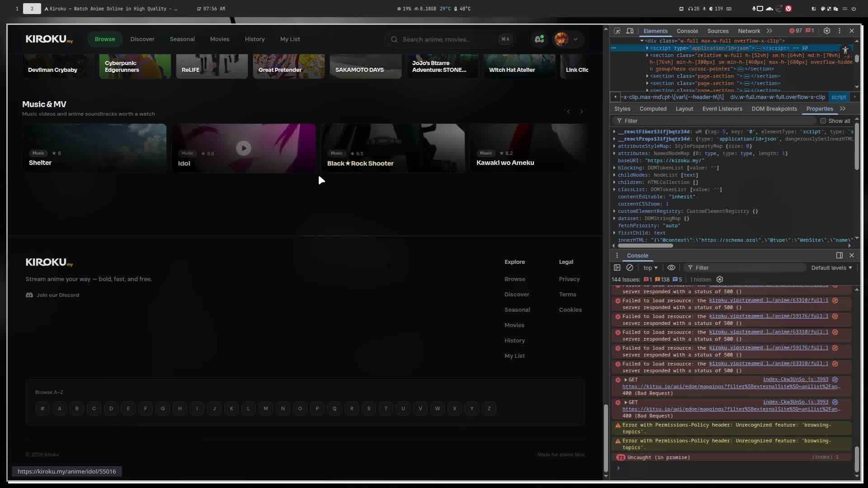Collapse the div w-full max-w-full node
The height and width of the screenshot is (488, 868).
[642, 41]
